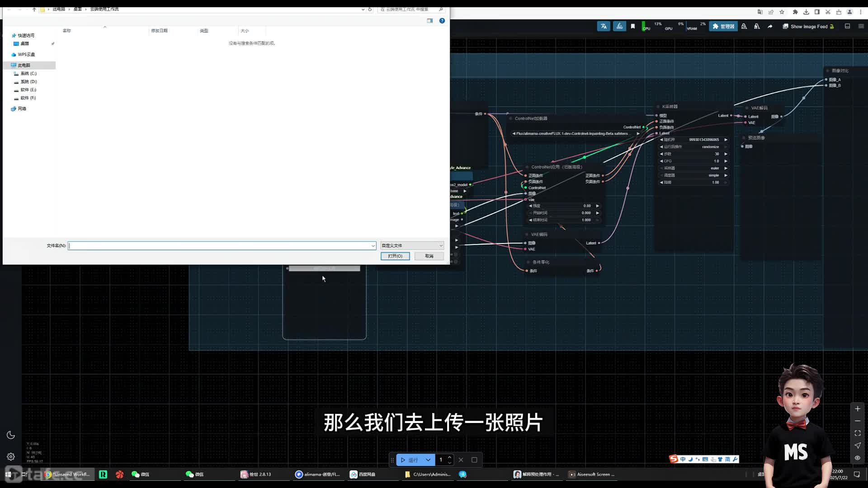Open the 调度器 simple dropdown
The height and width of the screenshot is (488, 868).
point(693,175)
